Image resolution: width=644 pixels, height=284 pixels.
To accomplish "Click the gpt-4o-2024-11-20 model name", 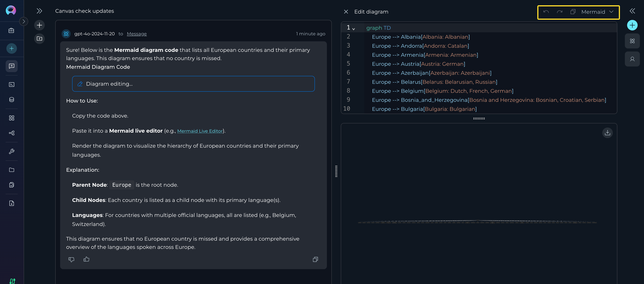I will (94, 34).
